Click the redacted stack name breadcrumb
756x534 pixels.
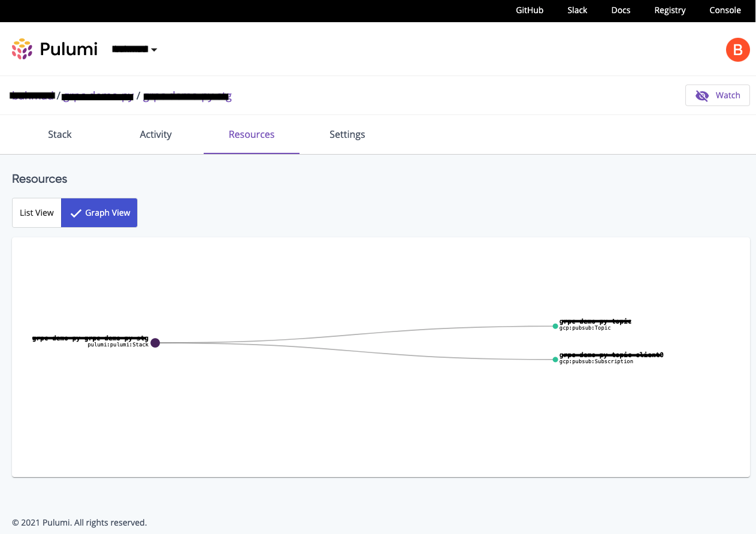point(188,95)
